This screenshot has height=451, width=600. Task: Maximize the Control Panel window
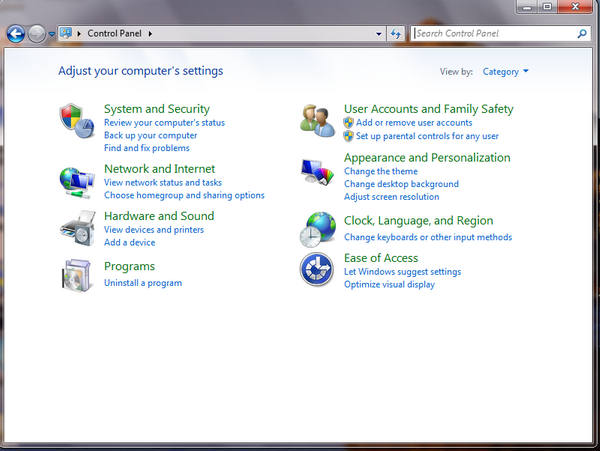pos(548,7)
